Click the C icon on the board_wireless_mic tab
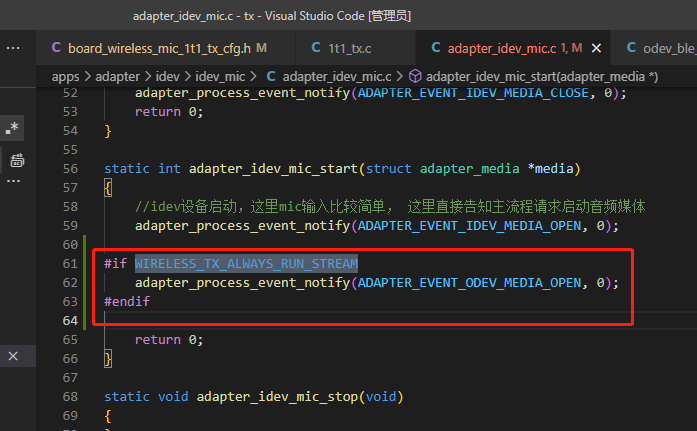 tap(56, 48)
